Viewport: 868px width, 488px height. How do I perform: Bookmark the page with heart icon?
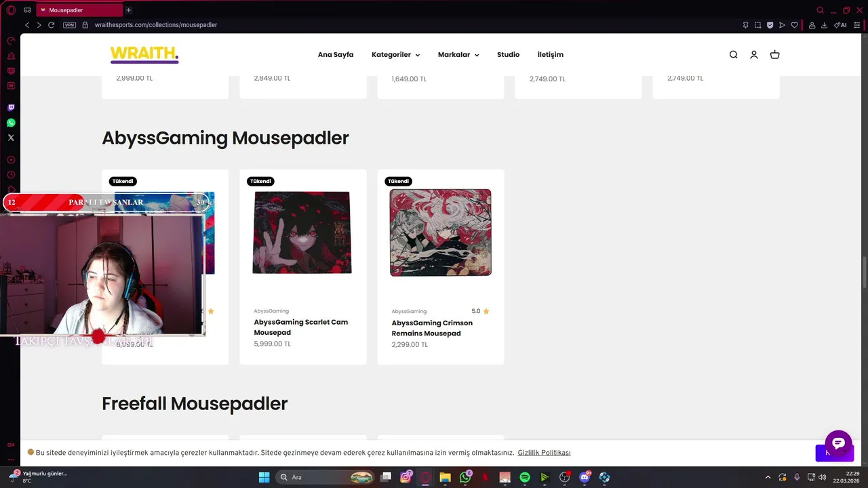tap(794, 25)
